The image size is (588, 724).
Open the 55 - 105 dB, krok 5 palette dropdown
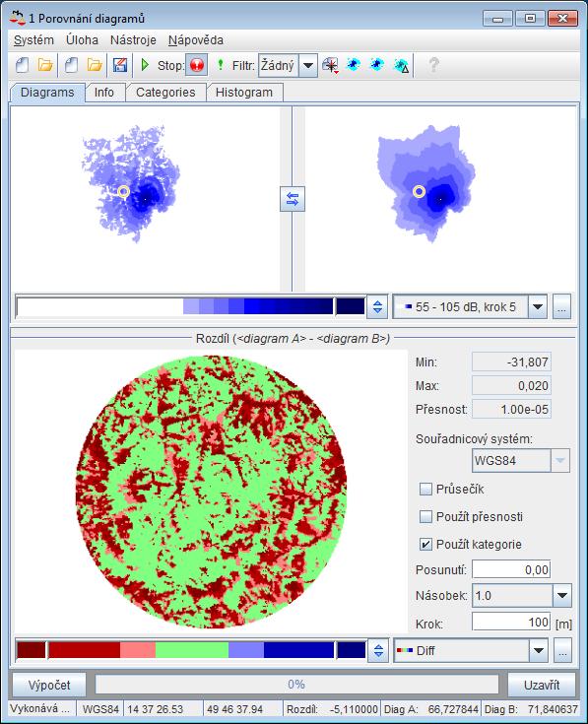click(537, 306)
